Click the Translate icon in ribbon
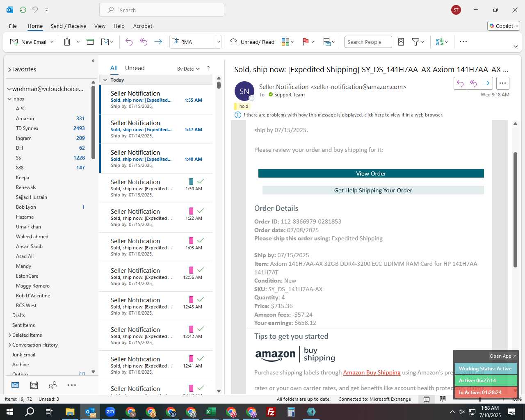525x420 pixels. (440, 42)
